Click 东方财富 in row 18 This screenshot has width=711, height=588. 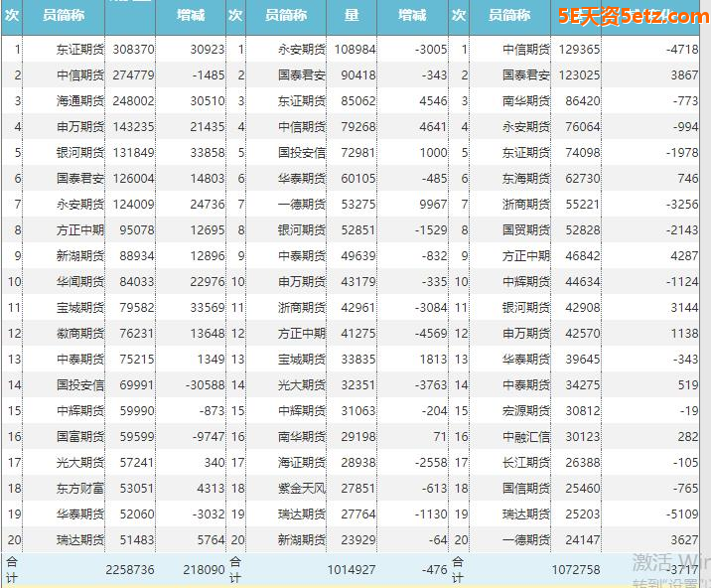tap(80, 489)
